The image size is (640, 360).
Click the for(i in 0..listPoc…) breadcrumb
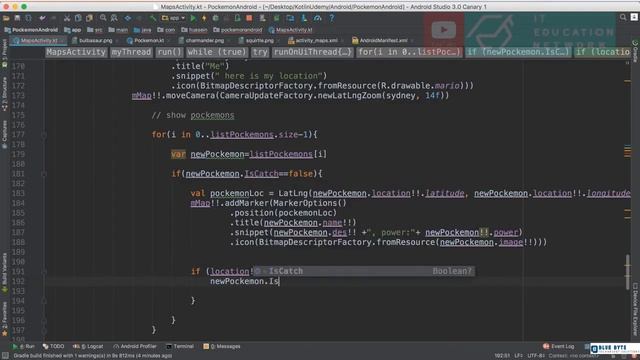coord(409,52)
